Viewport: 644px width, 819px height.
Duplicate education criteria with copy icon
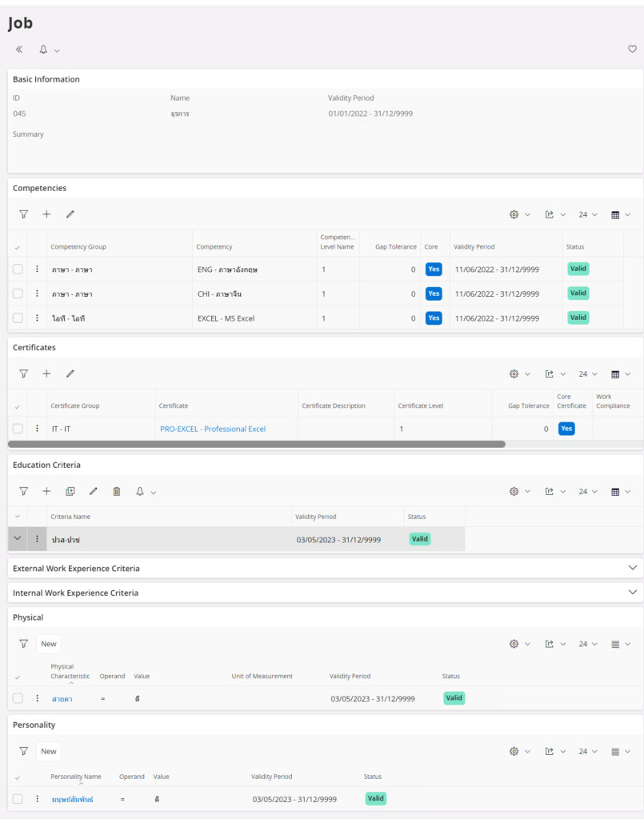(x=70, y=492)
